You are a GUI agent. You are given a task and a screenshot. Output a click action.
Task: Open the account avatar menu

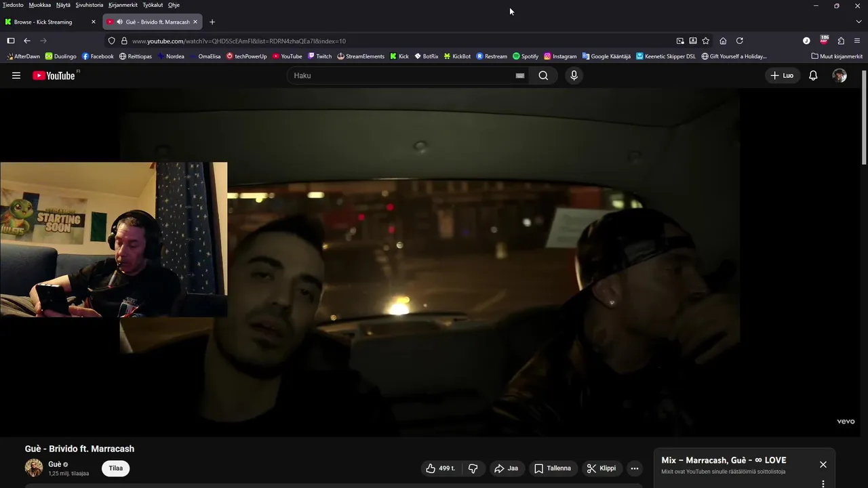(x=840, y=75)
